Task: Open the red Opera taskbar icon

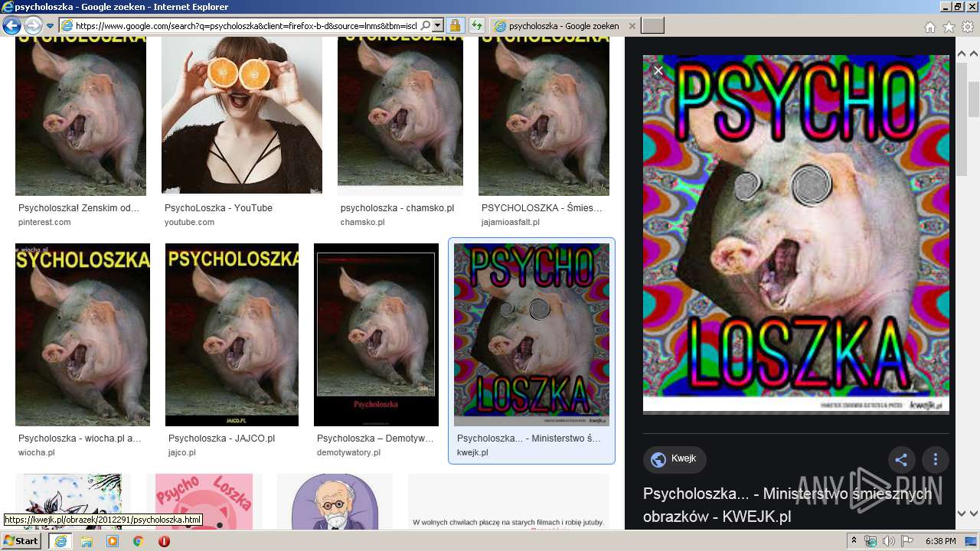Action: (164, 541)
